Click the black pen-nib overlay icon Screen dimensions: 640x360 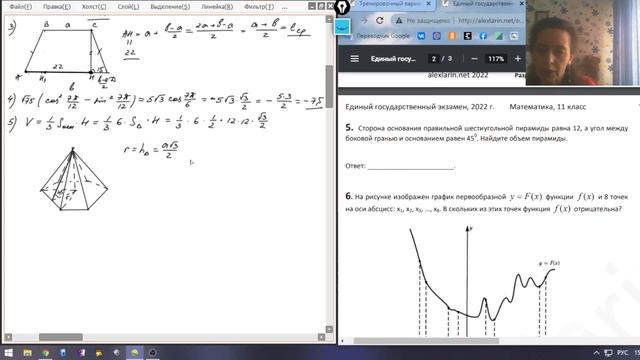(x=342, y=7)
